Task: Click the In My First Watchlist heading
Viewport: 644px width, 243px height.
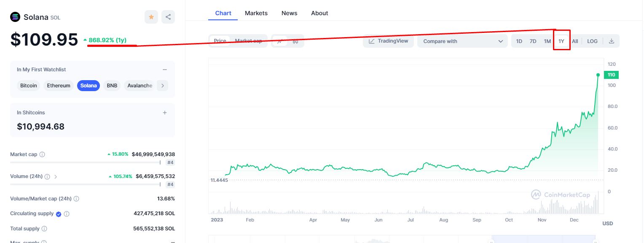Action: (x=41, y=70)
